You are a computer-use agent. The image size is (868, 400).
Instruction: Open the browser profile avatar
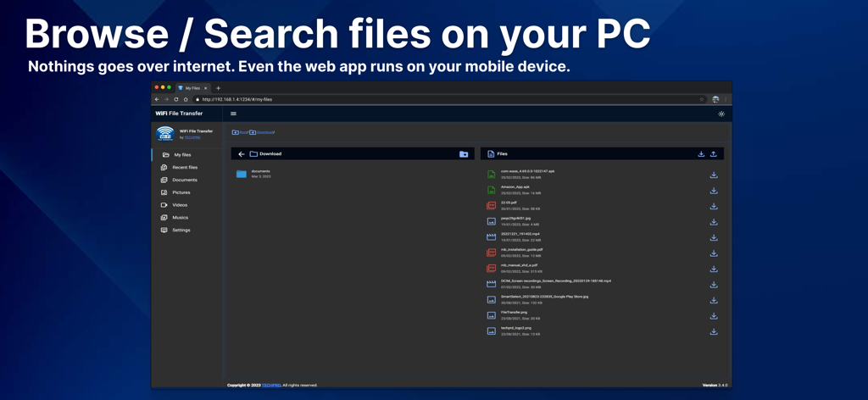click(715, 100)
